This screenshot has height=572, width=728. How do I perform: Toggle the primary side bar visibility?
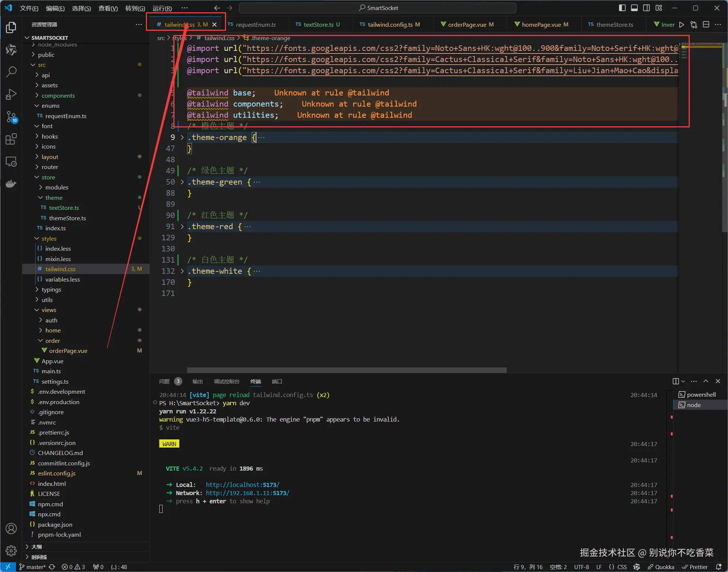coord(623,8)
